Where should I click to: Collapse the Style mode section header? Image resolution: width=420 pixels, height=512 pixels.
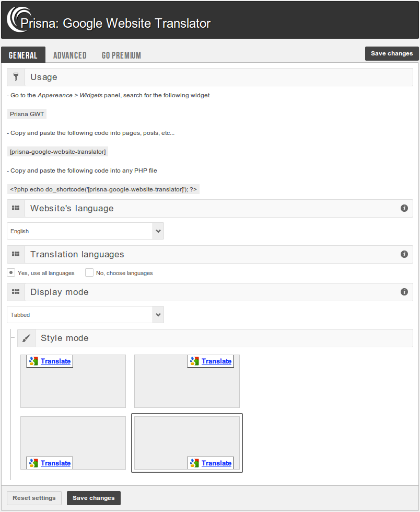click(x=215, y=338)
